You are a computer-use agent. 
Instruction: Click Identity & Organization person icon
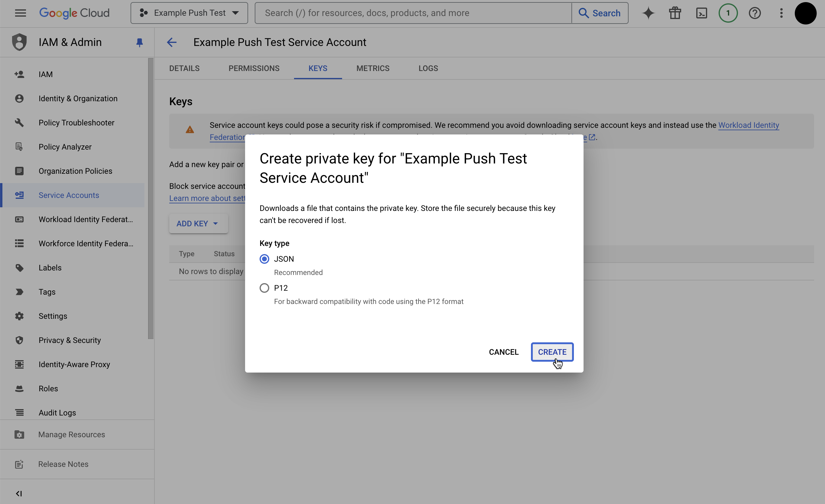coord(19,99)
